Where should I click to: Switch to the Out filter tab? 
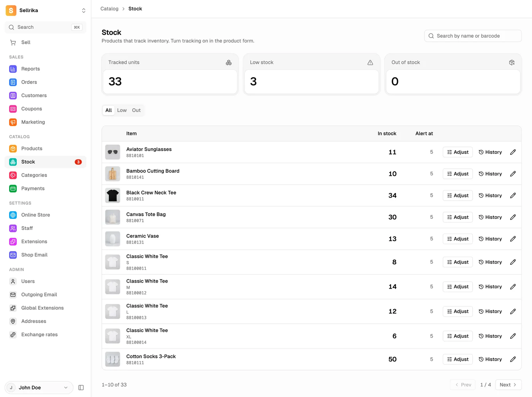[x=136, y=110]
